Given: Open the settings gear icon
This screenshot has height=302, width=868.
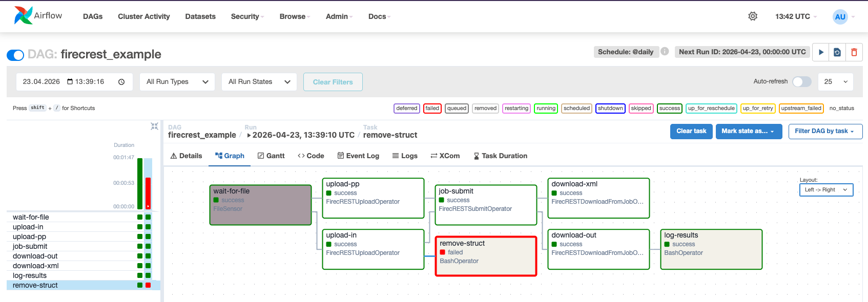Looking at the screenshot, I should coord(753,16).
